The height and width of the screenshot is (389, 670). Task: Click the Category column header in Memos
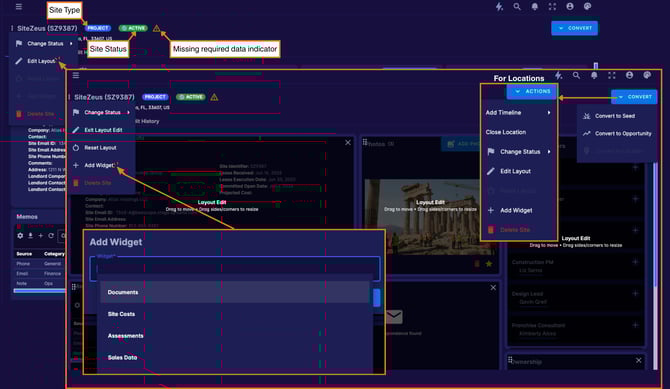point(54,254)
